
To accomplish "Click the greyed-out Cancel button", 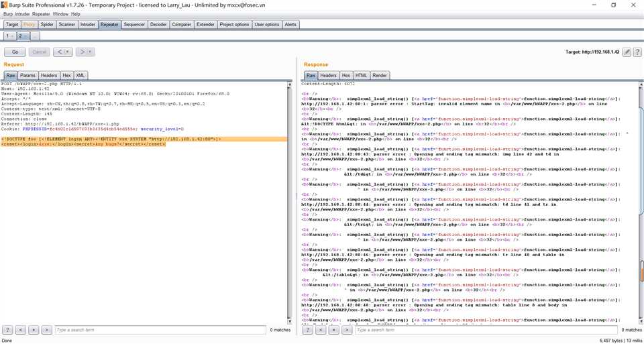I will [40, 52].
